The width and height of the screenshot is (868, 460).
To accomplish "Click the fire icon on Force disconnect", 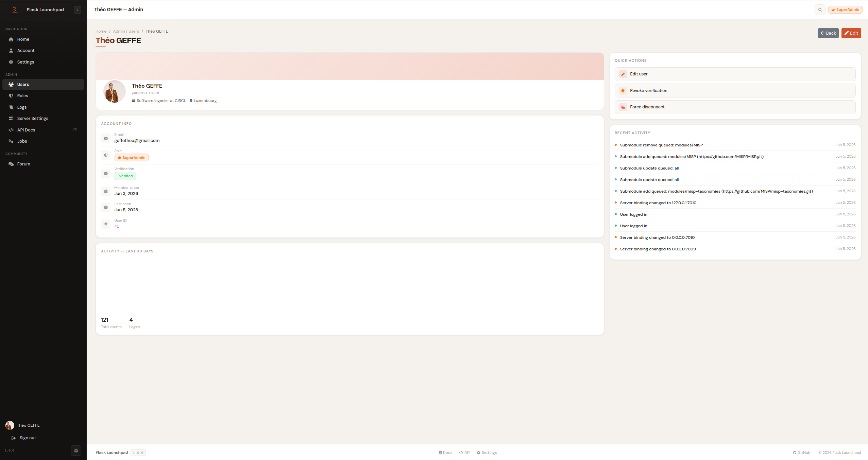I will click(623, 107).
